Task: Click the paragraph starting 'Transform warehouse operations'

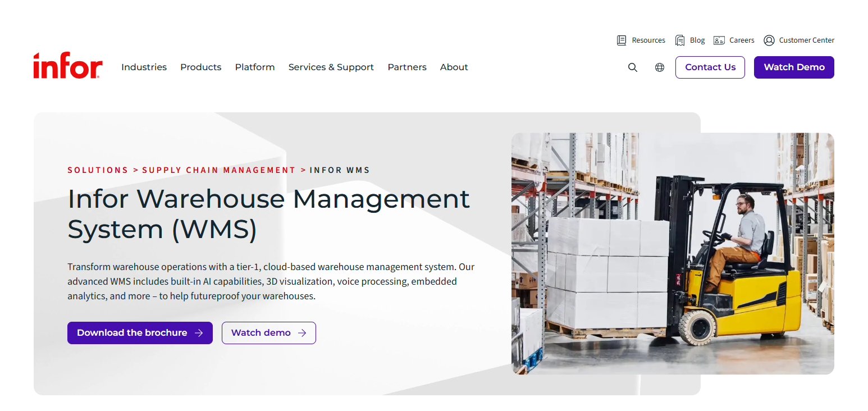Action: (x=271, y=281)
